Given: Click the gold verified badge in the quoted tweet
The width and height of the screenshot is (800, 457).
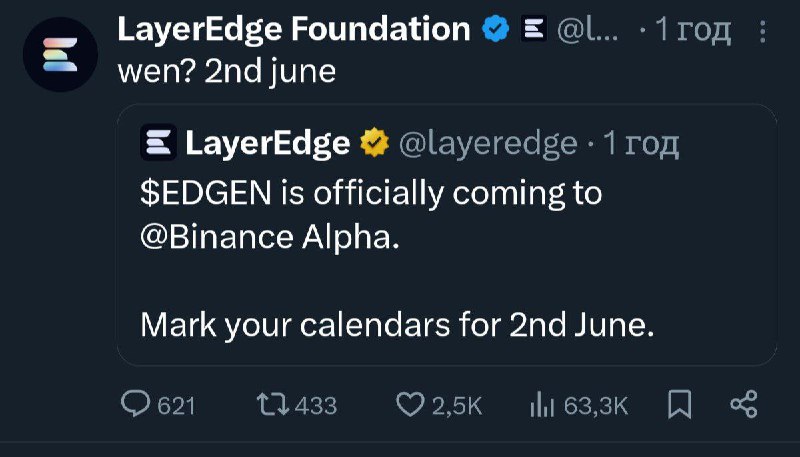Looking at the screenshot, I should coord(374,144).
